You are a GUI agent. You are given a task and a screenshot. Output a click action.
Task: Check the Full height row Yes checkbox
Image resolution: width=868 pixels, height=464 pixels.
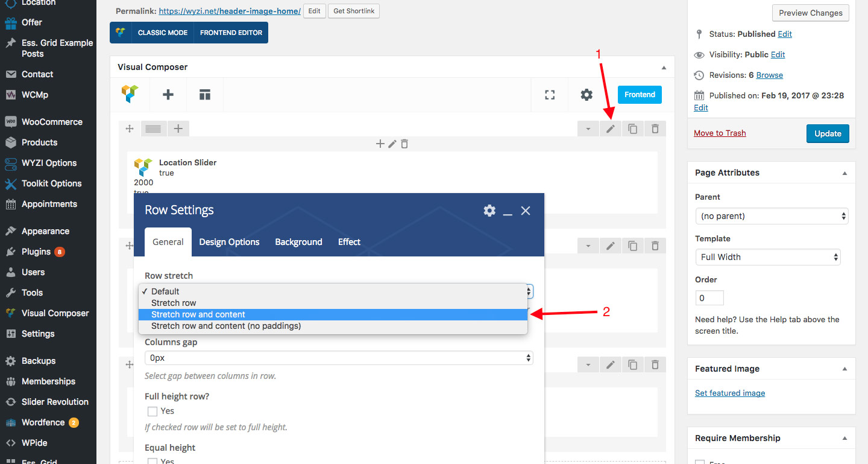point(153,412)
